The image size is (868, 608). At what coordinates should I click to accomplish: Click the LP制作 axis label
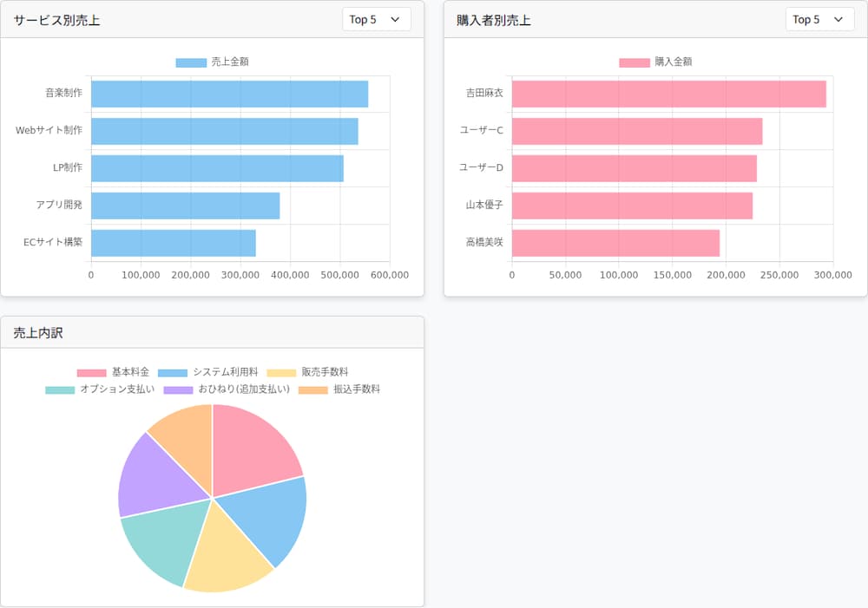tap(68, 167)
